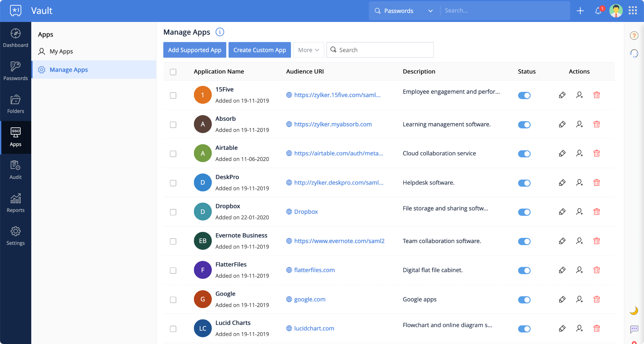Screen dimensions: 644x344
Task: Expand the More dropdown
Action: [x=309, y=50]
